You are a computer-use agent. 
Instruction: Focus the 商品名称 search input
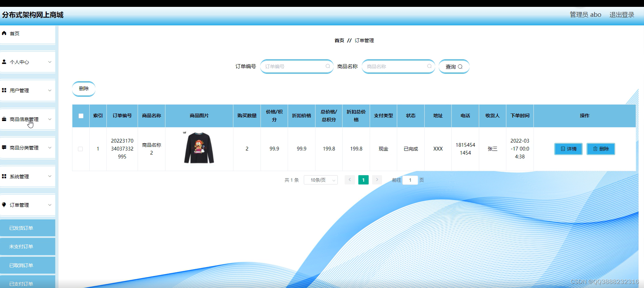tap(398, 67)
